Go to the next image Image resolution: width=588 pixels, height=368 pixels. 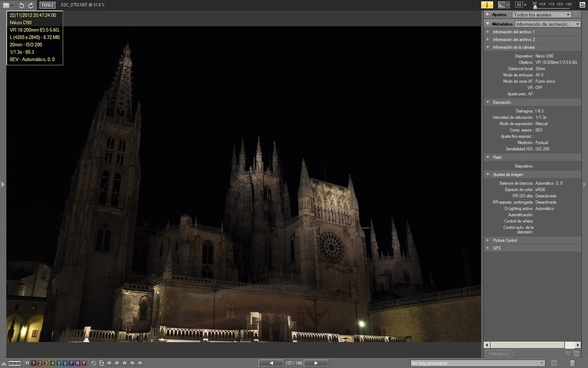316,363
